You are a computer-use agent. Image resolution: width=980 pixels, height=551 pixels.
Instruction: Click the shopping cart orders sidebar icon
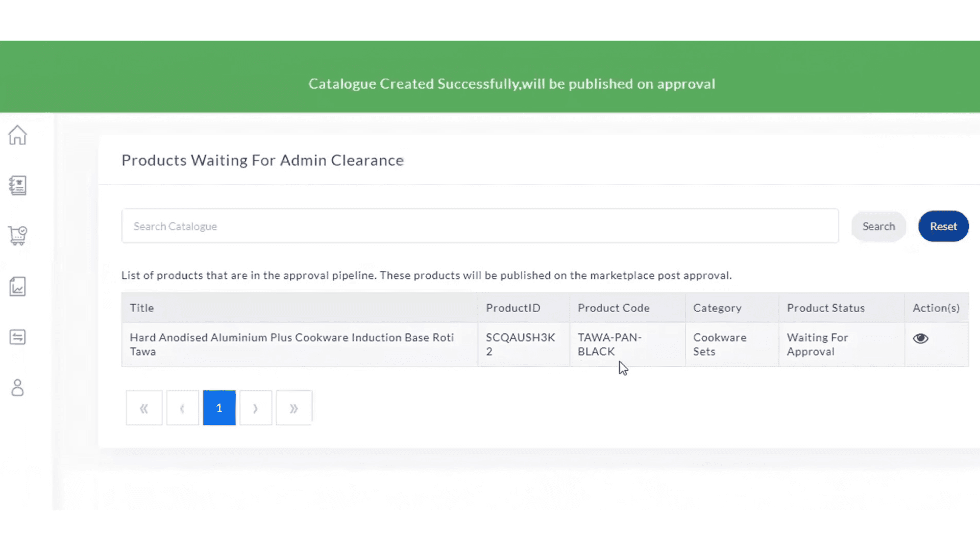pyautogui.click(x=17, y=236)
